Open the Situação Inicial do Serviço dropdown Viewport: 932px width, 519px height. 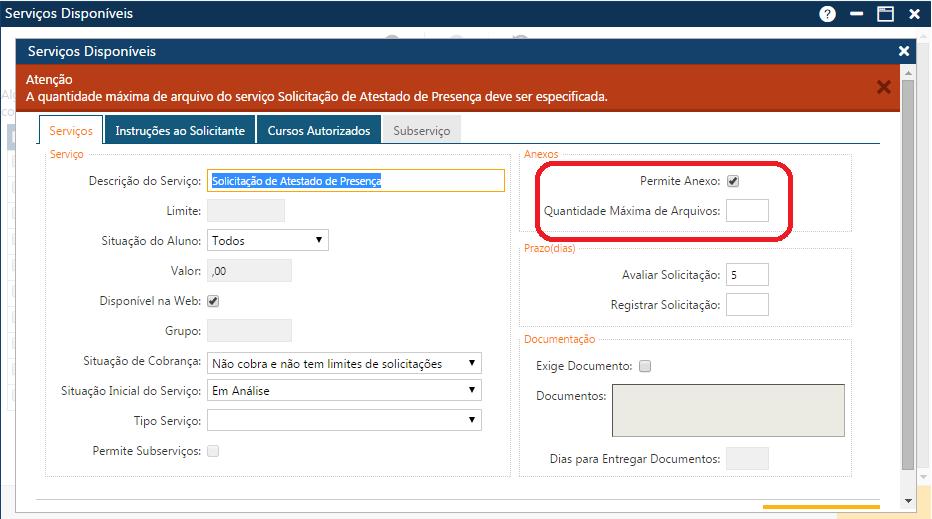344,391
